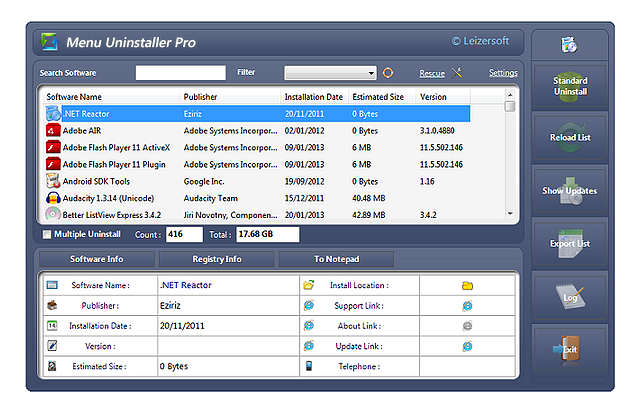Screen dimensions: 640x417
Task: Click the Show Updates button
Action: (x=570, y=191)
